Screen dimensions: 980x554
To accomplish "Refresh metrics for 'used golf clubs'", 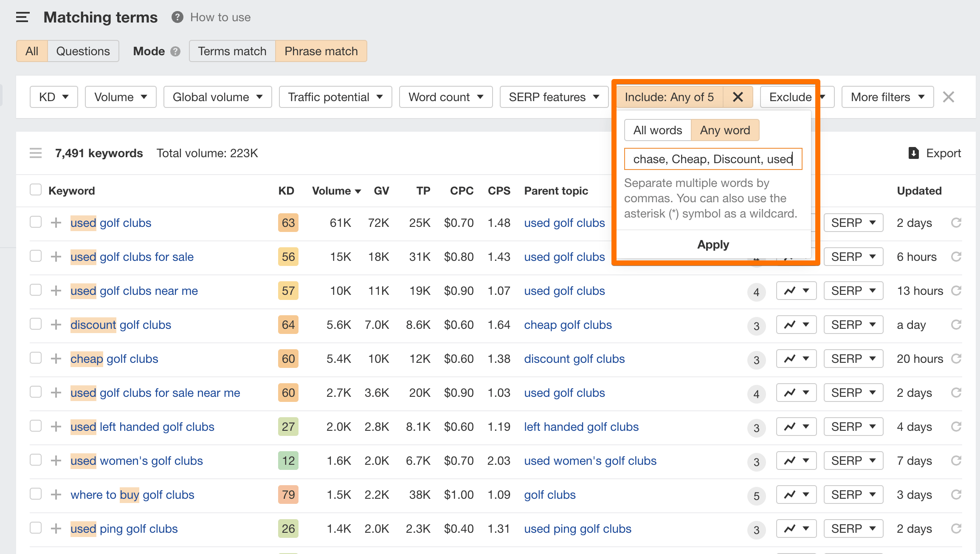I will click(956, 222).
